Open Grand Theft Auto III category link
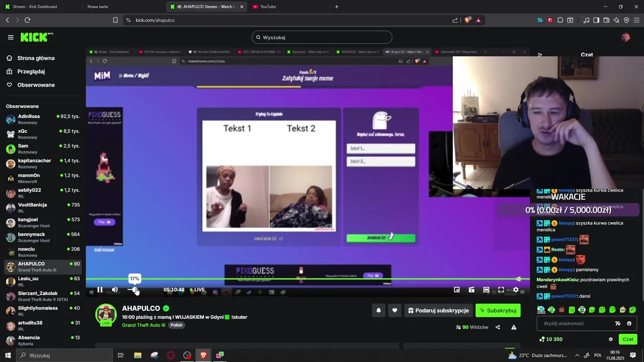 click(x=143, y=325)
